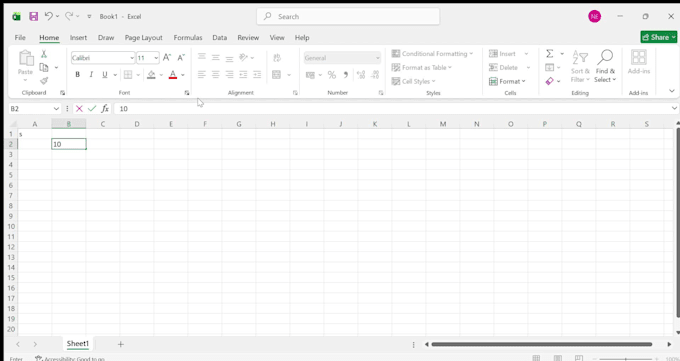Viewport: 680px width, 361px height.
Task: Click the Save icon in title bar
Action: click(x=33, y=16)
